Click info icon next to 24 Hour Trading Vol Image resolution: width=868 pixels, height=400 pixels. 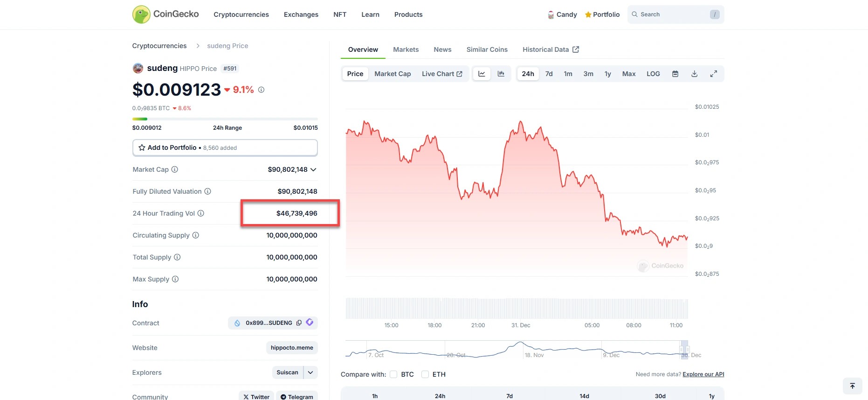coord(201,213)
